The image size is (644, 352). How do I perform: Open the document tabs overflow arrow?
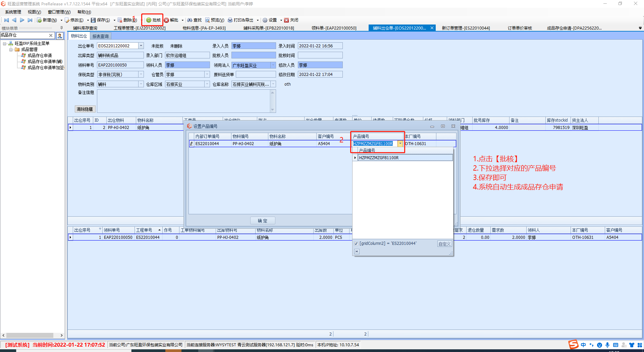(640, 28)
